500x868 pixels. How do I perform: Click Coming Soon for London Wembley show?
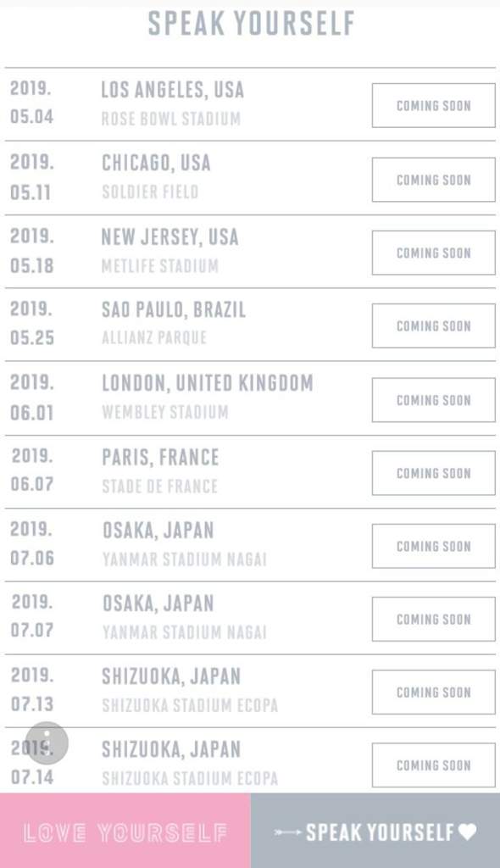[434, 400]
